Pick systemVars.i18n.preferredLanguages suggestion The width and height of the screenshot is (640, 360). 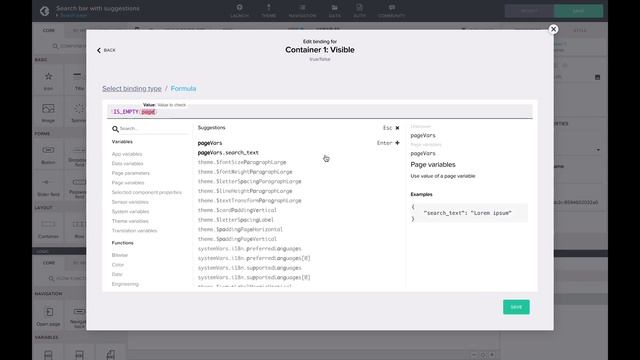pyautogui.click(x=249, y=249)
